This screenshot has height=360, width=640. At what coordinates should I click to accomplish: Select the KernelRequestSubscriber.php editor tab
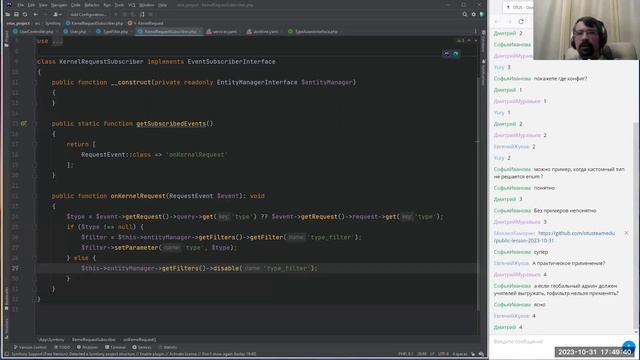[x=169, y=31]
